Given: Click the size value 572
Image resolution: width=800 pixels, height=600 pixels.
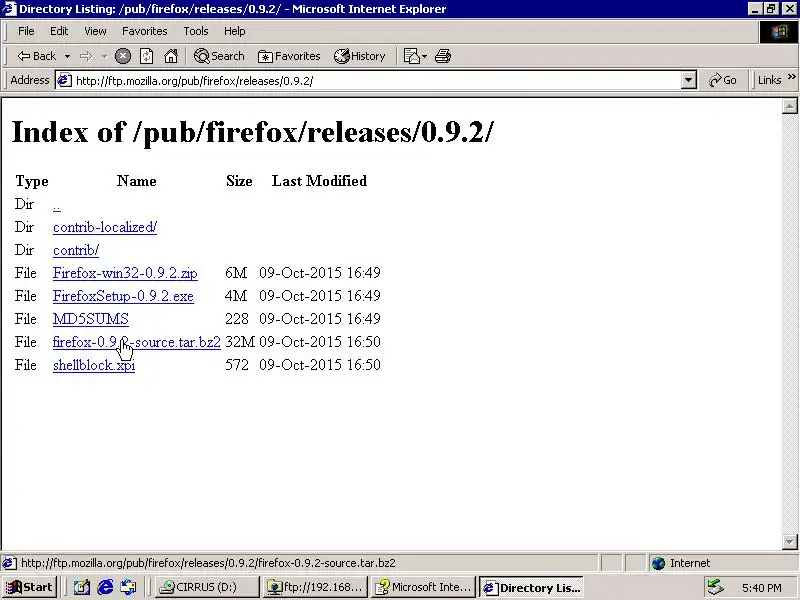Looking at the screenshot, I should [x=237, y=365].
